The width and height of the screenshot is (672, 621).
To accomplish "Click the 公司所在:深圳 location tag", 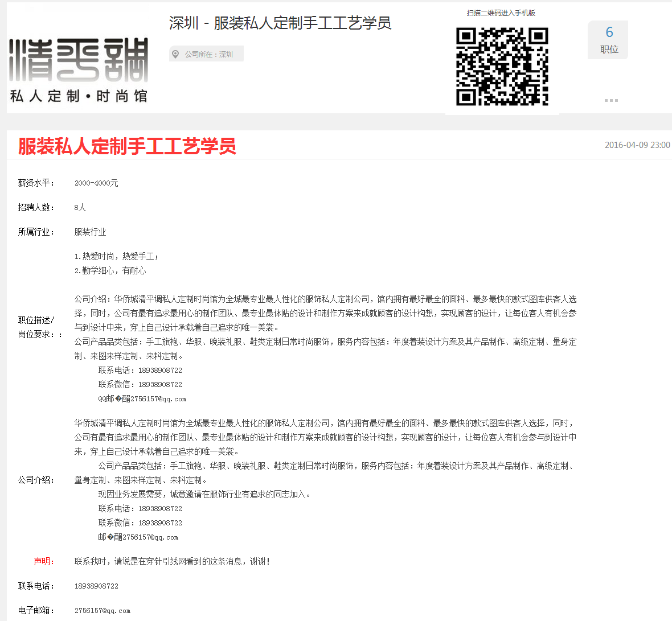I will coord(208,54).
